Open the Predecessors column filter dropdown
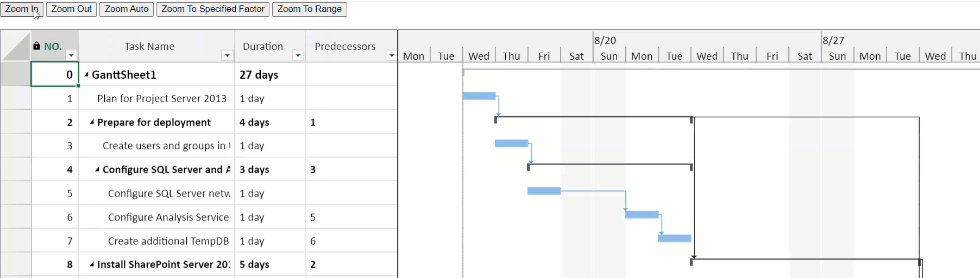Screen dimensions: 980x278 pos(391,55)
